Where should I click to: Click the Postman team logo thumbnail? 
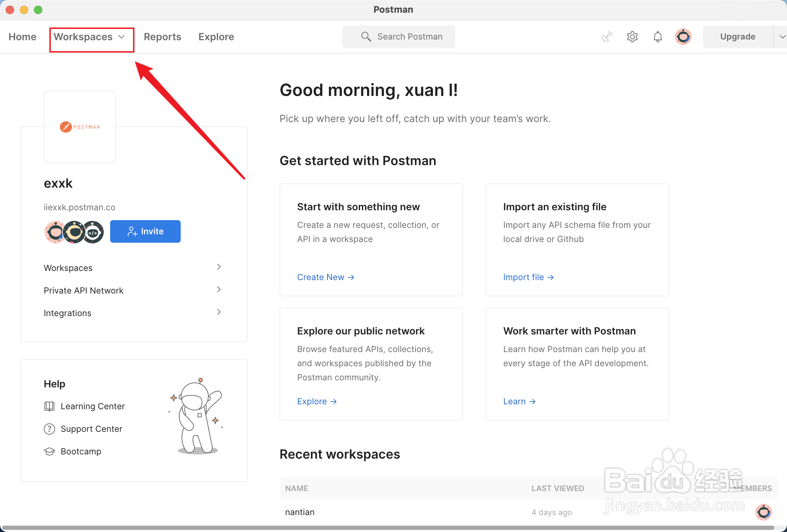point(80,127)
